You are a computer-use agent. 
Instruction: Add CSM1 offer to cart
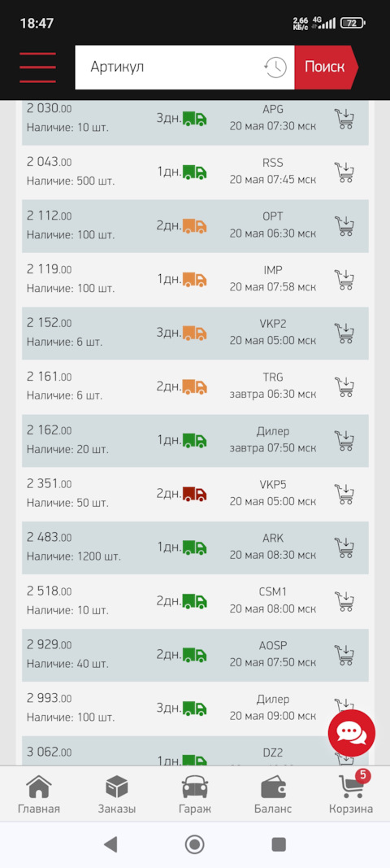point(344,601)
